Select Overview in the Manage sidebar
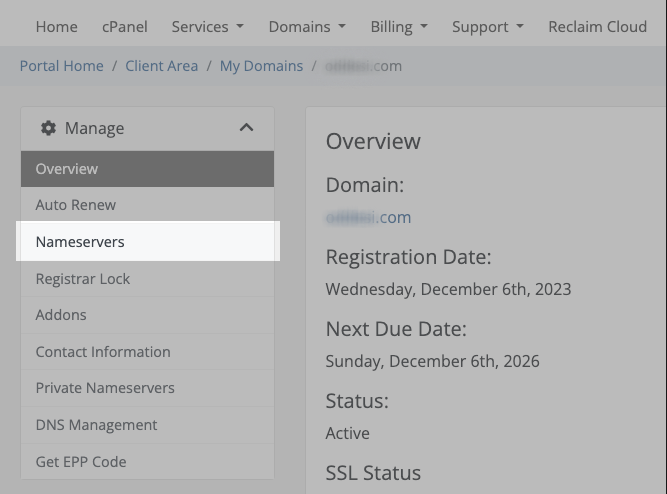This screenshot has width=667, height=494. pyautogui.click(x=147, y=169)
